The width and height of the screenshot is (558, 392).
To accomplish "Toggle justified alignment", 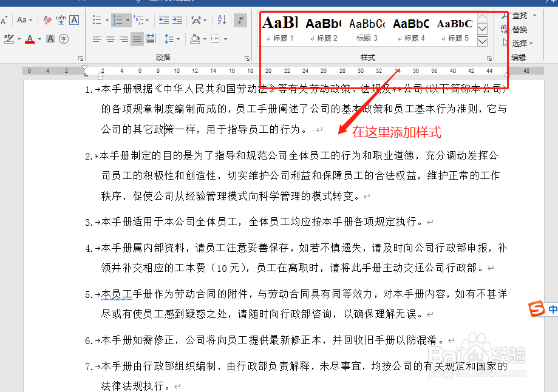I will click(137, 39).
